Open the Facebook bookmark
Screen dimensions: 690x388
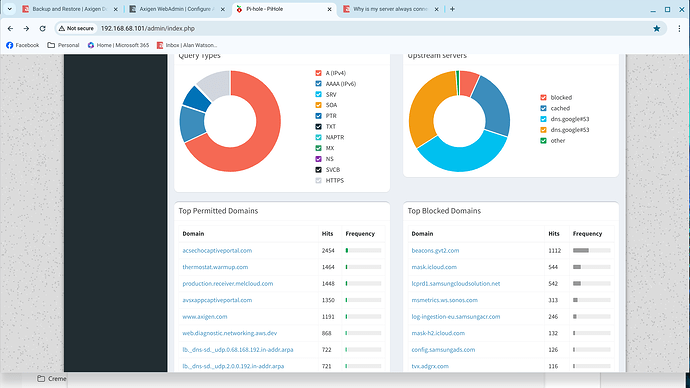[x=22, y=45]
